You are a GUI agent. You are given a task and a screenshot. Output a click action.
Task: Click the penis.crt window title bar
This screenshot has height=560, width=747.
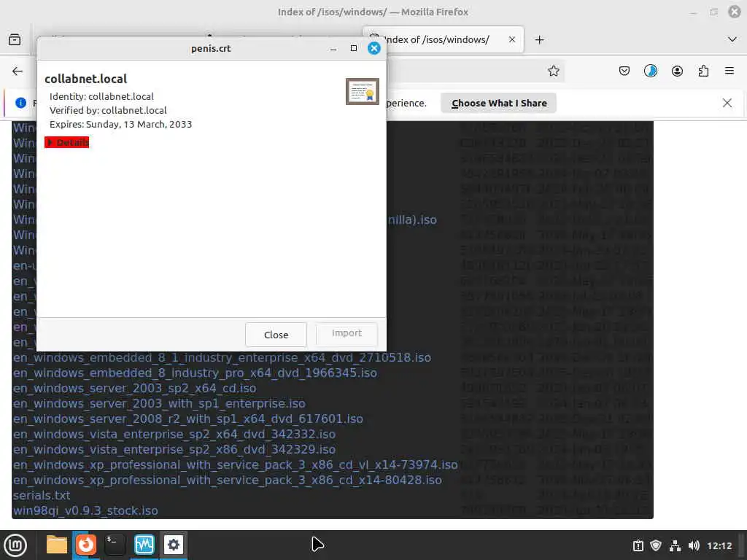tap(211, 48)
